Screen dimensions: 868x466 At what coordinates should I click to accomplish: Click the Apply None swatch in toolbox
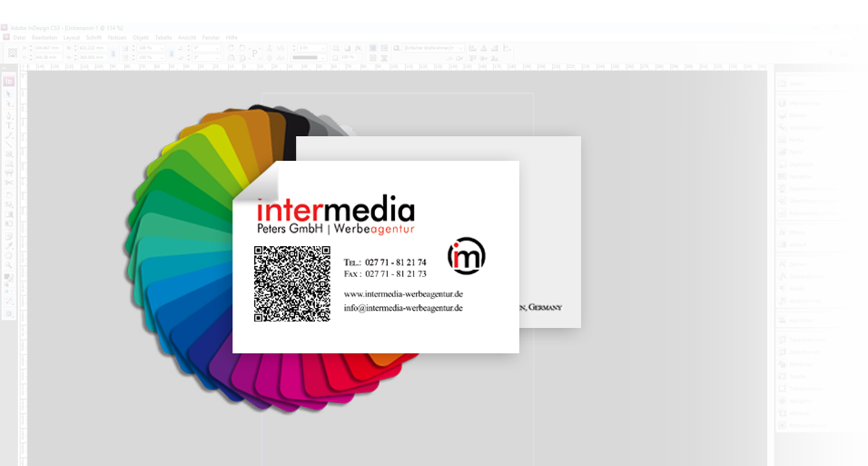9,302
